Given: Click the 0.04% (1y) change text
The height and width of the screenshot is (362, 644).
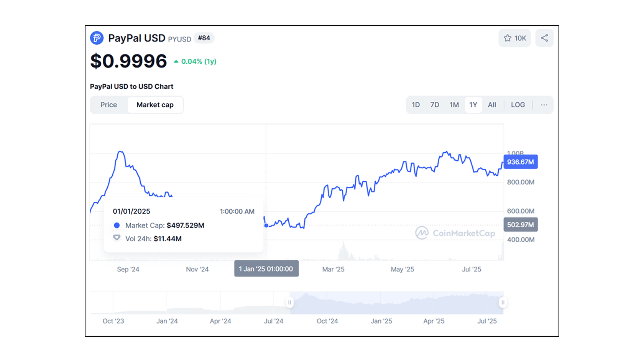Looking at the screenshot, I should pos(199,61).
